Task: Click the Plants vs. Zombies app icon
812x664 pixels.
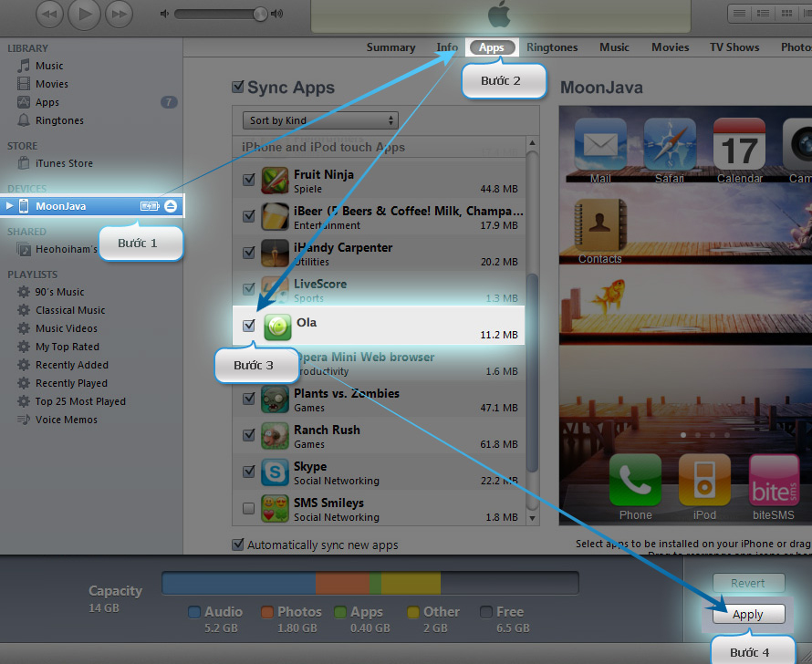Action: pyautogui.click(x=275, y=399)
